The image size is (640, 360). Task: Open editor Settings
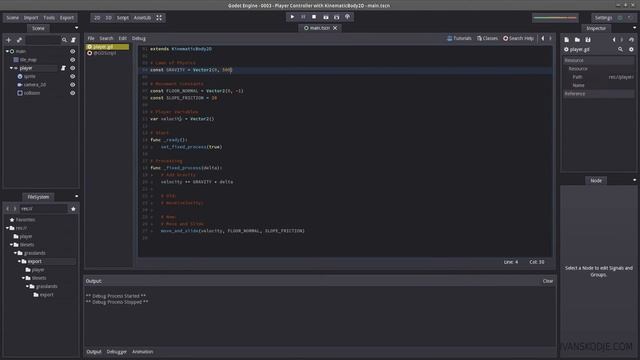point(603,18)
